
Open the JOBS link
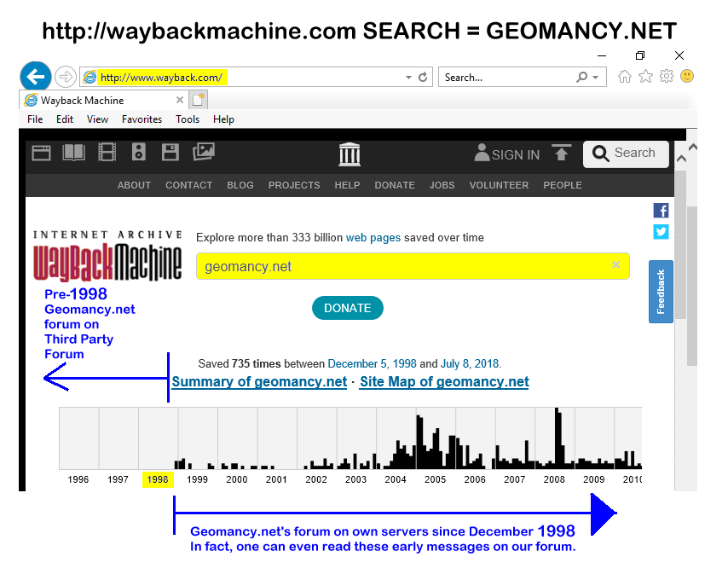(x=442, y=185)
